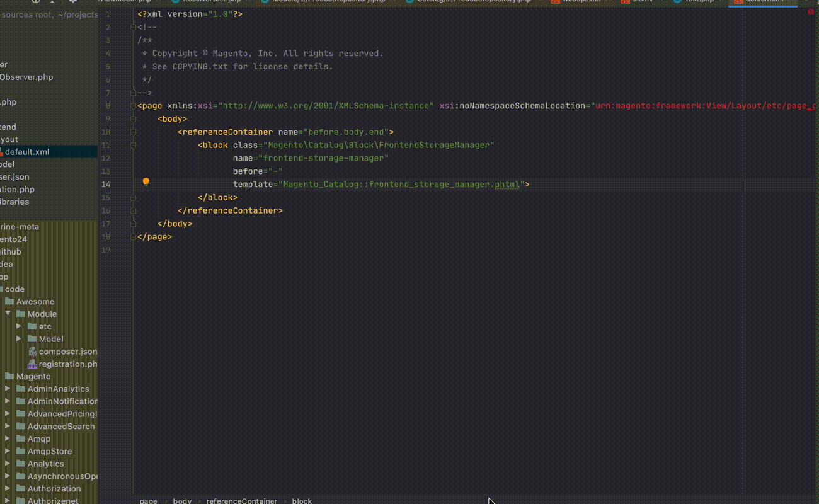Image resolution: width=819 pixels, height=504 pixels.
Task: Fold the block tag at line 11
Action: coord(133,146)
